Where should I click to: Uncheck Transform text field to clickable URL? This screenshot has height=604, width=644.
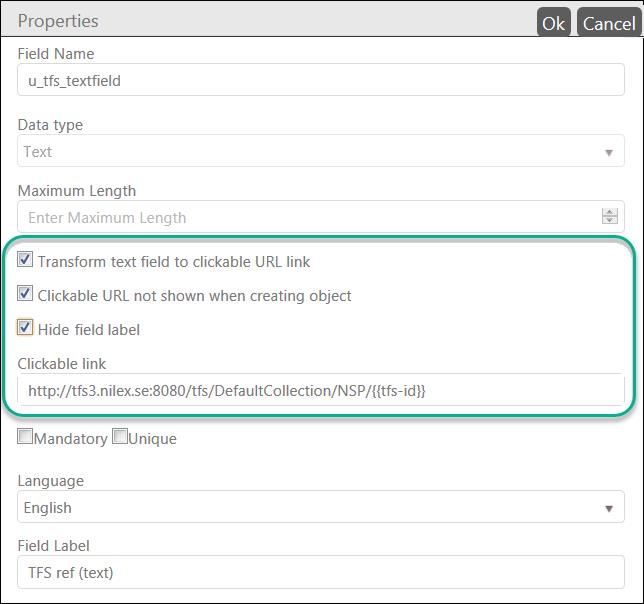(25, 261)
